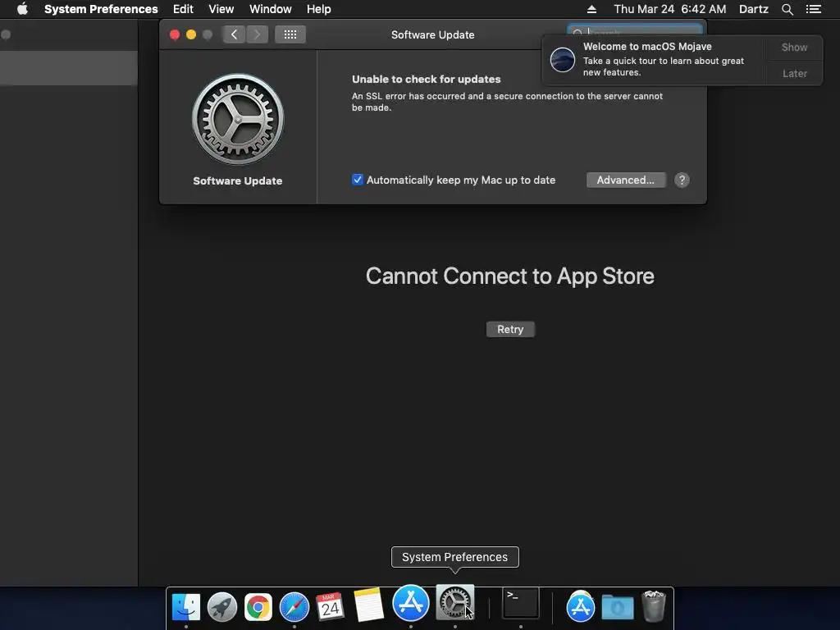Open the Downloads folder in Dock
Viewport: 840px width, 630px height.
pyautogui.click(x=618, y=608)
